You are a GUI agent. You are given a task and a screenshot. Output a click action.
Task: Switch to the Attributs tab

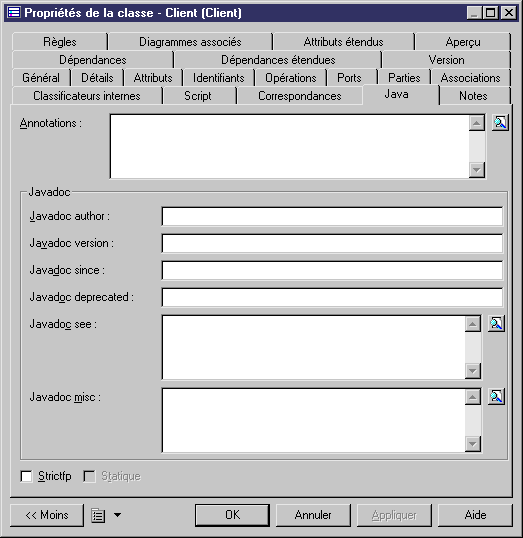[153, 78]
